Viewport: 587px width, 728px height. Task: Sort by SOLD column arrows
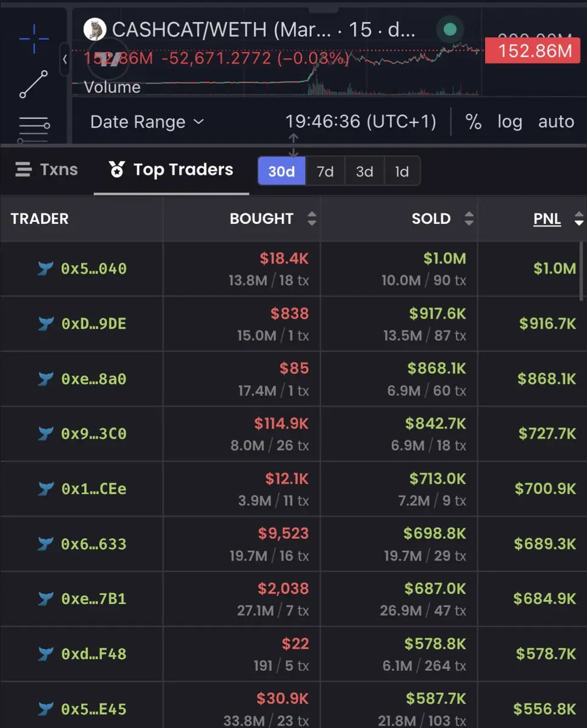coord(469,219)
